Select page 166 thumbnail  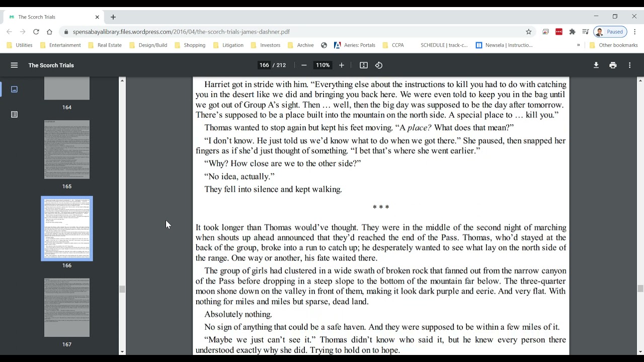click(x=67, y=229)
